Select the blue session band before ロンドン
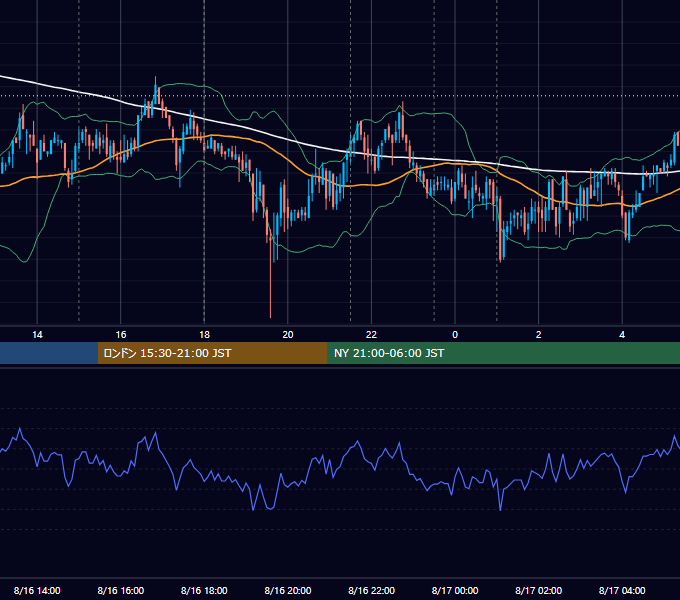680x600 pixels. pyautogui.click(x=49, y=353)
